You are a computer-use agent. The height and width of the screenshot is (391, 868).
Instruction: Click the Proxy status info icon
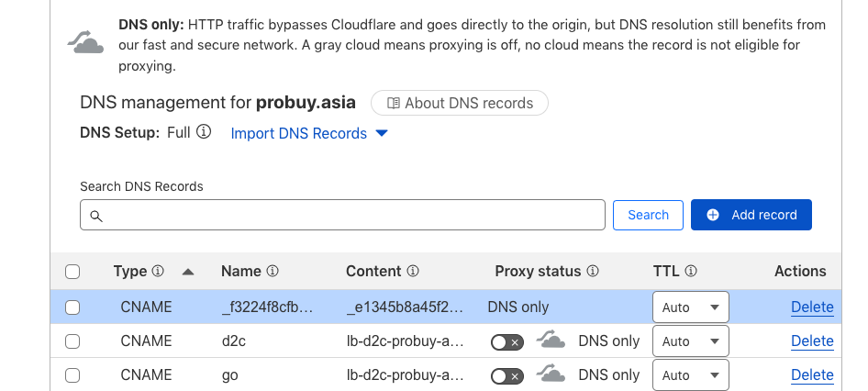coord(593,272)
